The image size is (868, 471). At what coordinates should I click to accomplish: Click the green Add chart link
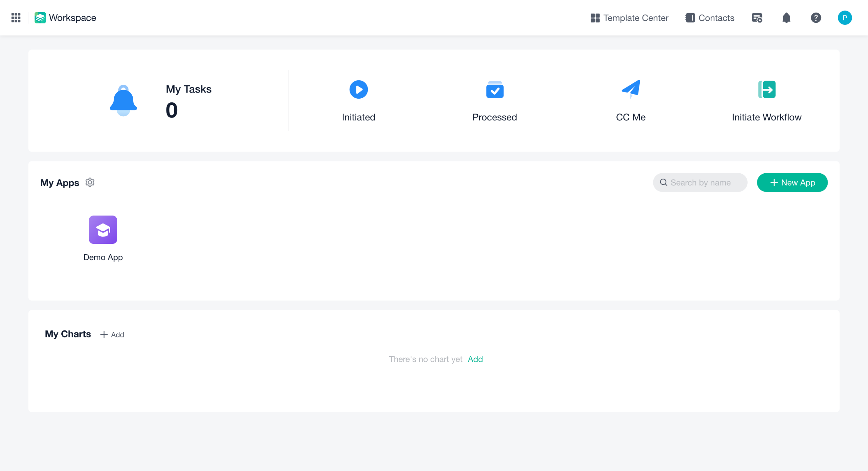click(475, 359)
